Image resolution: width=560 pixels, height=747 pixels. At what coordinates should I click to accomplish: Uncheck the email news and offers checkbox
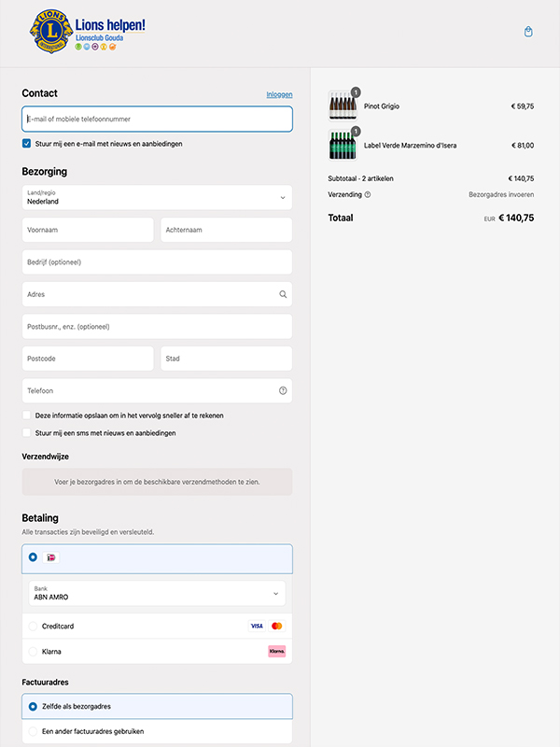(27, 144)
